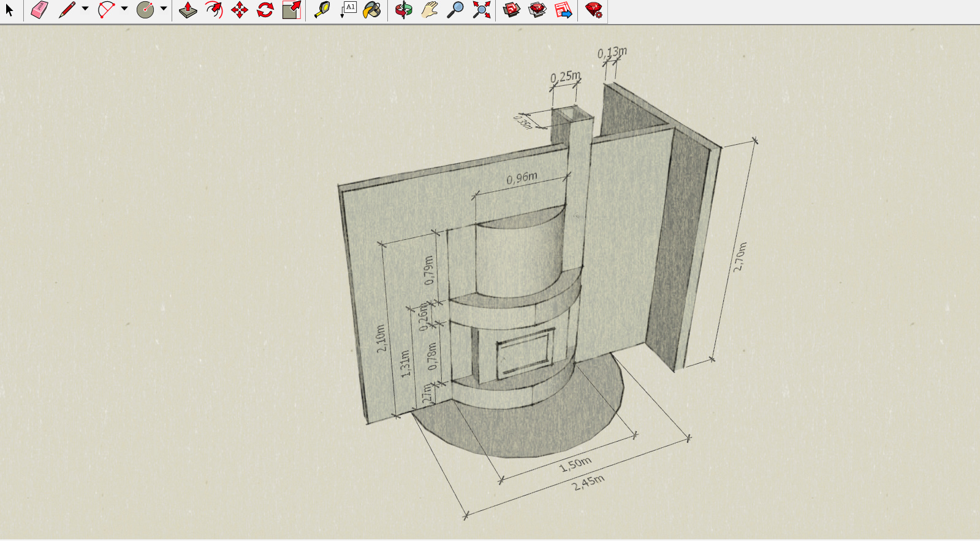Choose the Rotate tool
Viewport: 980px width, 541px height.
point(265,10)
